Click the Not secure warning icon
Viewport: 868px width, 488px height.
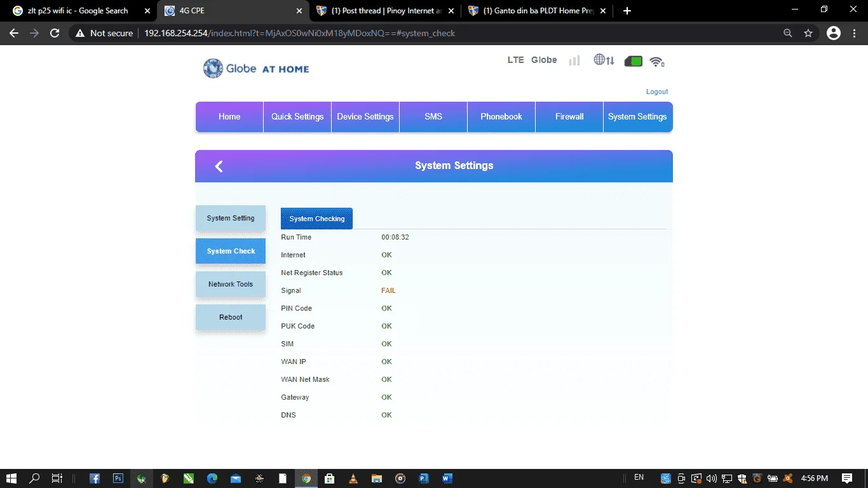[80, 33]
